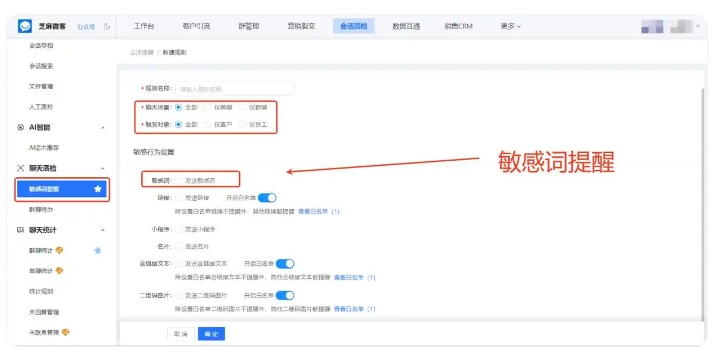Click the diamond badge on 单聊统计

59,271
